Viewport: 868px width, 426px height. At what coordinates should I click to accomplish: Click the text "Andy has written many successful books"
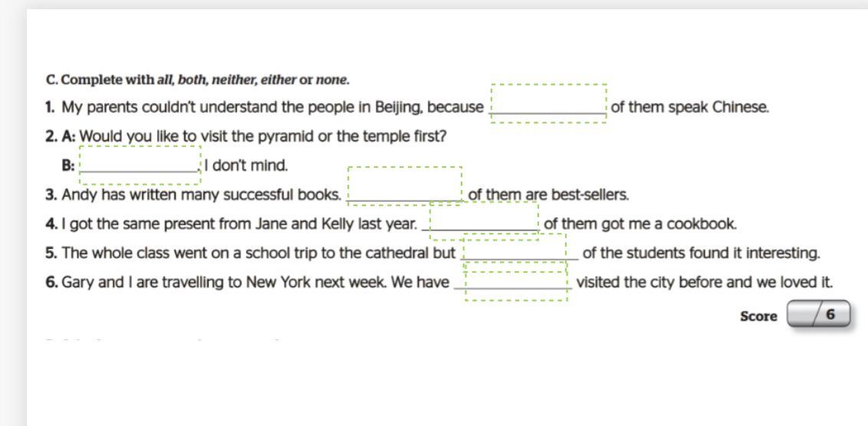[x=201, y=195]
